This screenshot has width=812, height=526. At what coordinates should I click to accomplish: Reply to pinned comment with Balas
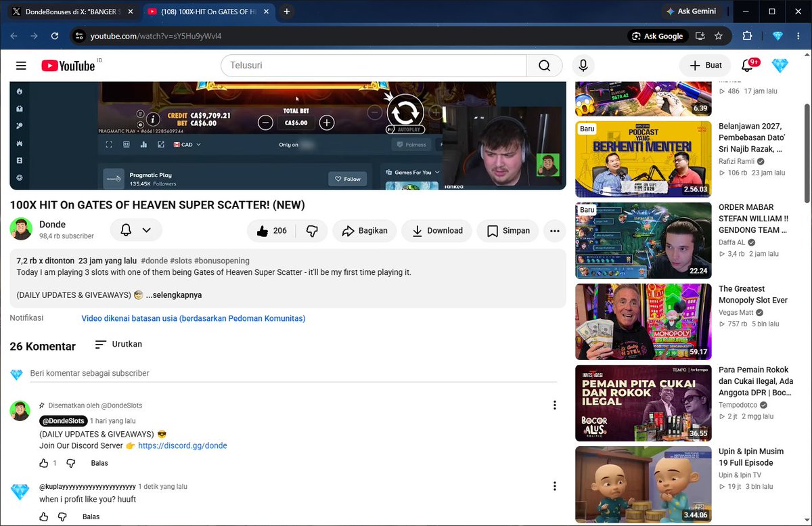(99, 463)
